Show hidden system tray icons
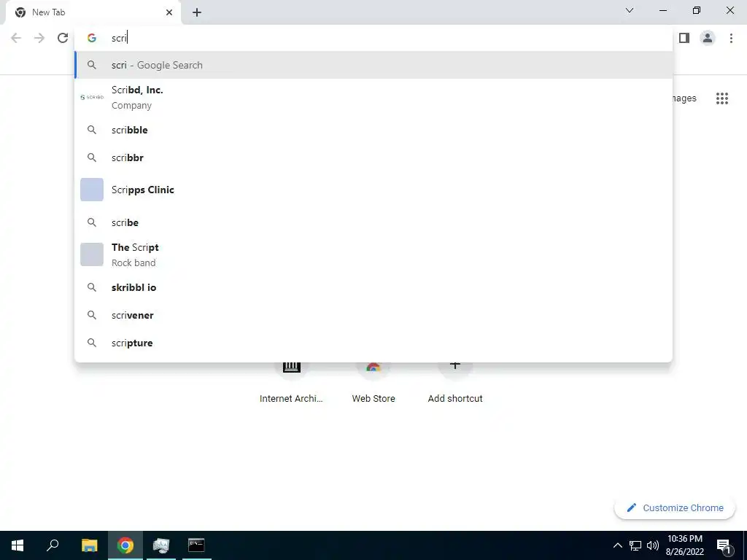747x560 pixels. click(617, 545)
